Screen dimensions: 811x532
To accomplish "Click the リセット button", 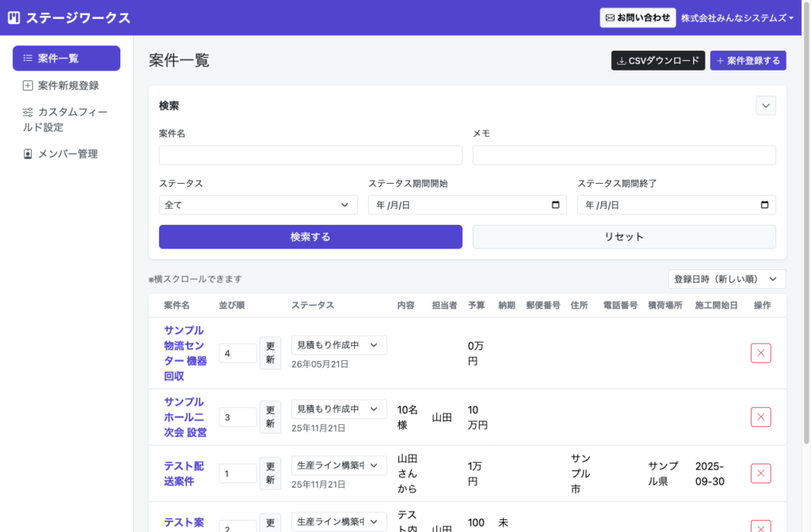I will pos(624,237).
